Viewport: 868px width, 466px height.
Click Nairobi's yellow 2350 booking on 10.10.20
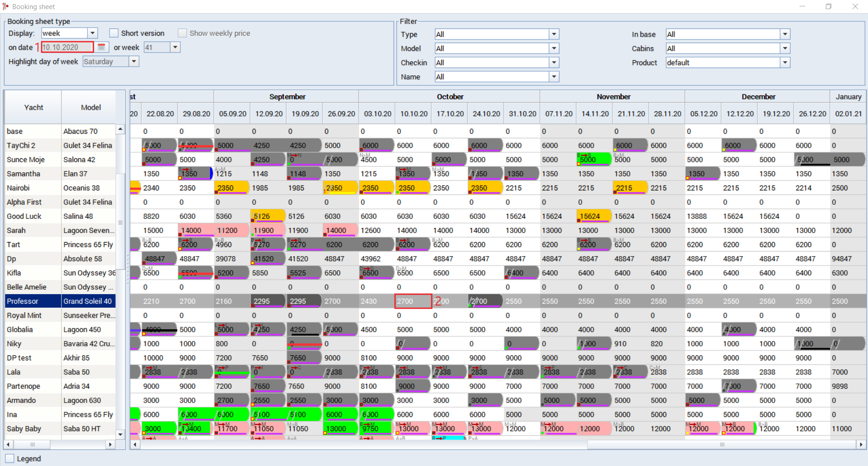[x=413, y=188]
